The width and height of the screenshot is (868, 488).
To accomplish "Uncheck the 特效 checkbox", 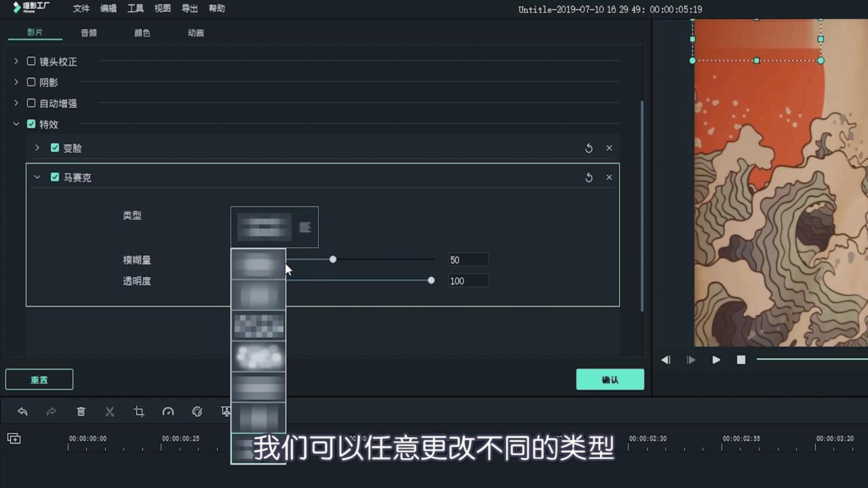I will tap(31, 124).
